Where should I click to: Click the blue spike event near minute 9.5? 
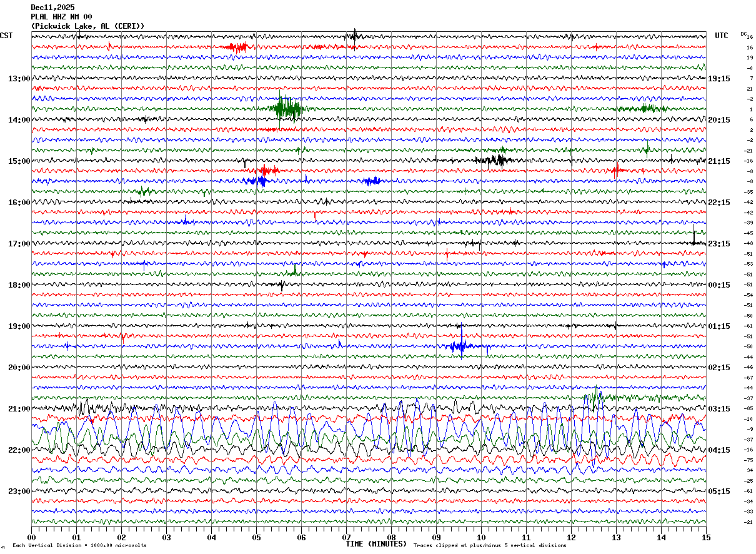[x=462, y=346]
